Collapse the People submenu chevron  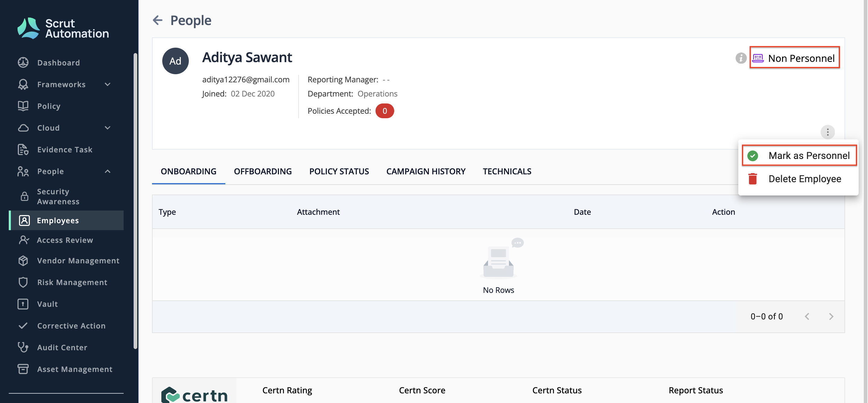pos(107,171)
